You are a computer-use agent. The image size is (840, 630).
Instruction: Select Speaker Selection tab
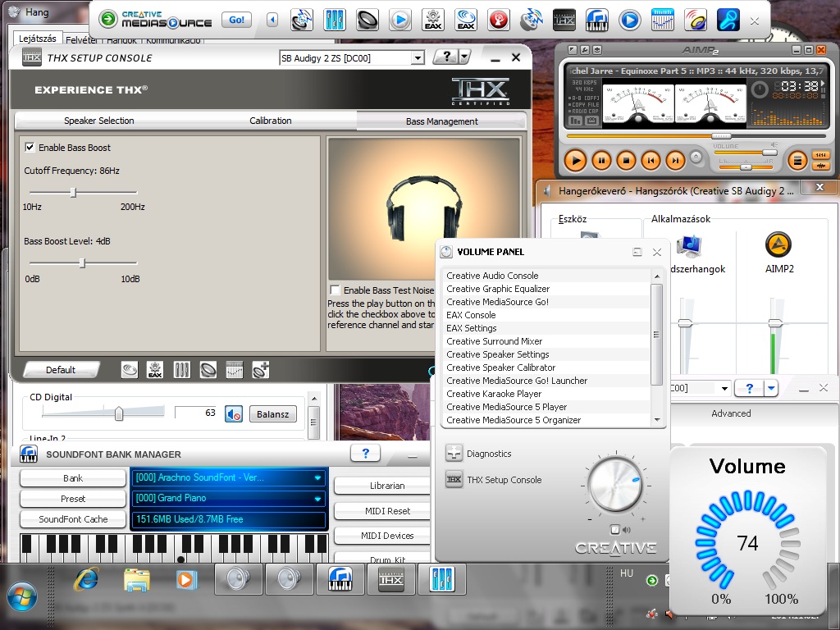[99, 121]
